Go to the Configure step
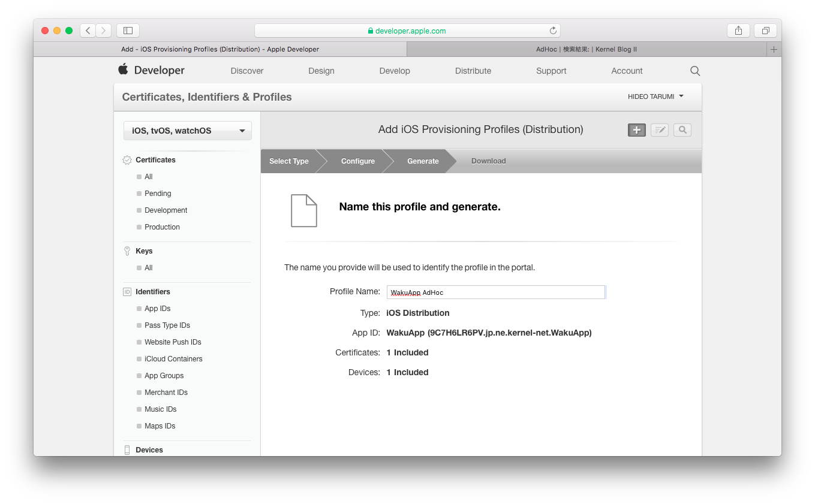Image resolution: width=815 pixels, height=504 pixels. pos(357,161)
